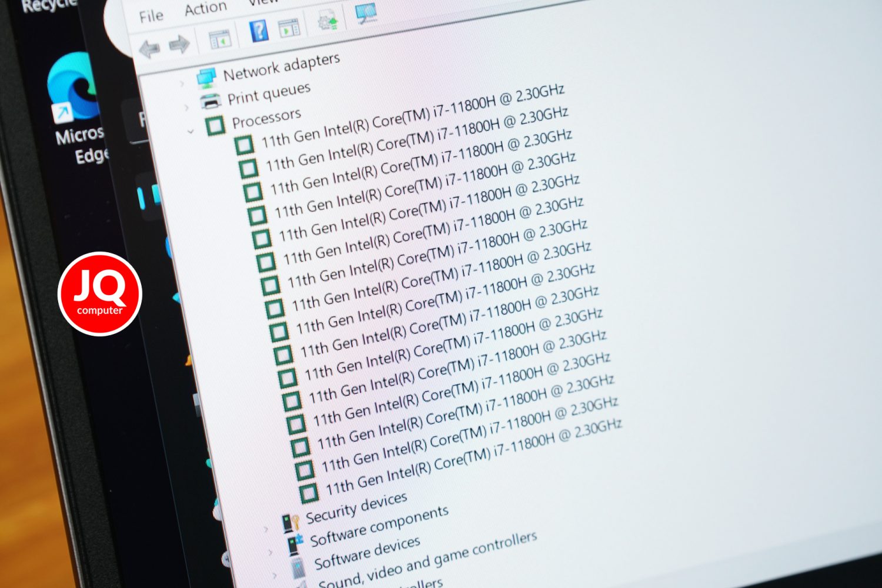Select the Network adapters label
Viewport: 882px width, 588px height.
pos(282,66)
